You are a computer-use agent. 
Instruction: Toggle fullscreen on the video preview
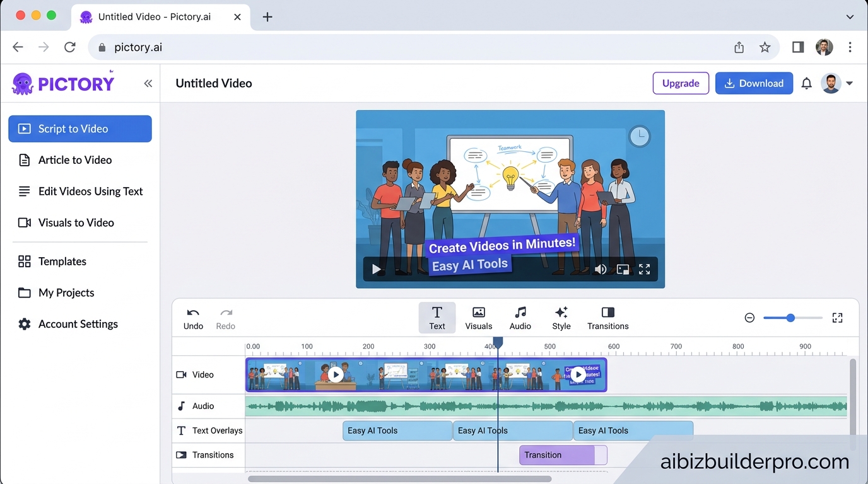pos(644,269)
